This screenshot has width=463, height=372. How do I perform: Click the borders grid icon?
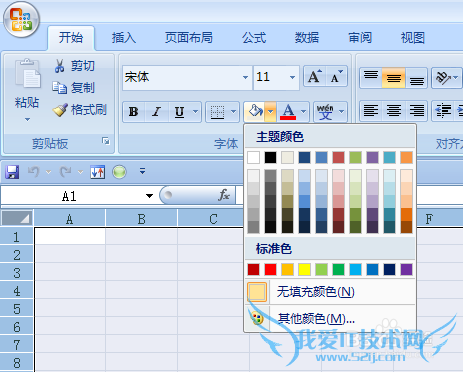click(x=217, y=112)
